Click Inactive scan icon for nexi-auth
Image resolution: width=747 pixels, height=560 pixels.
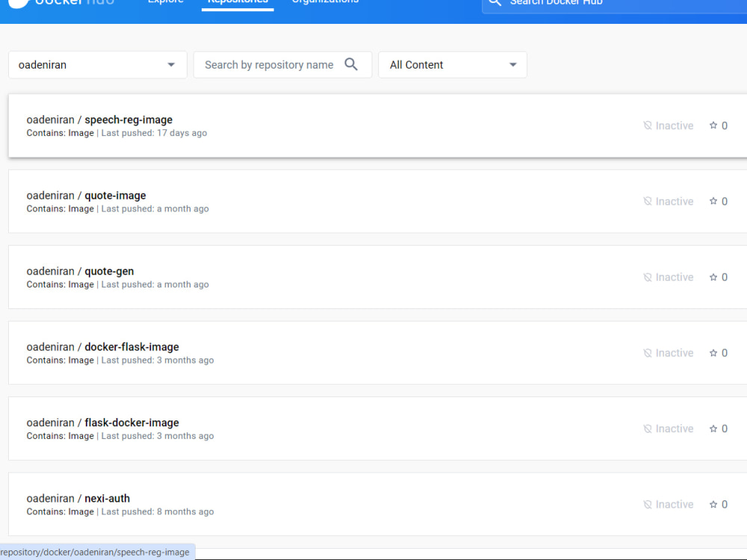pyautogui.click(x=648, y=504)
